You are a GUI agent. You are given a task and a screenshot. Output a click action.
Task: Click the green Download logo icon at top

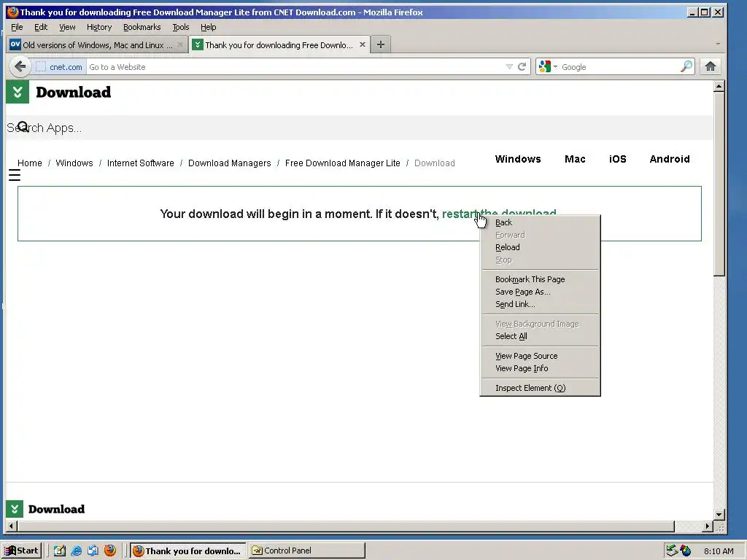pos(18,92)
